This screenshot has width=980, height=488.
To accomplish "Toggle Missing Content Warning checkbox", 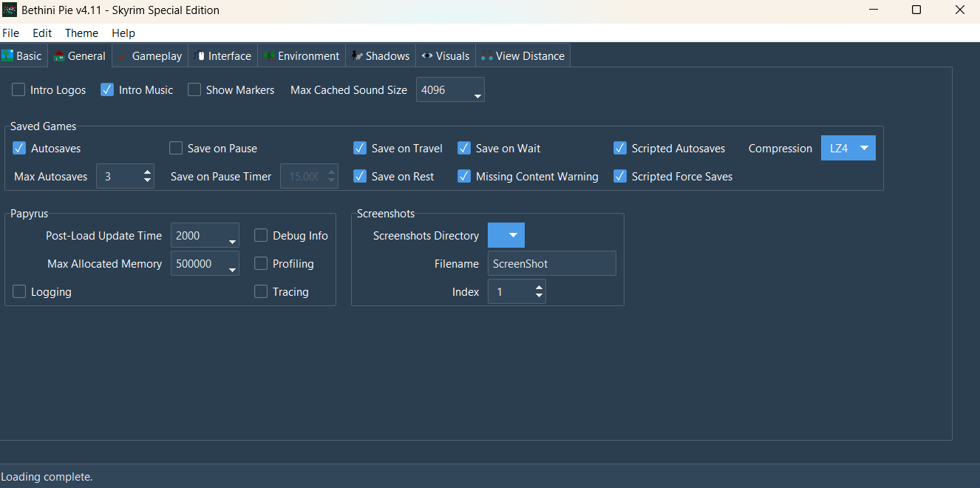I will pos(464,176).
